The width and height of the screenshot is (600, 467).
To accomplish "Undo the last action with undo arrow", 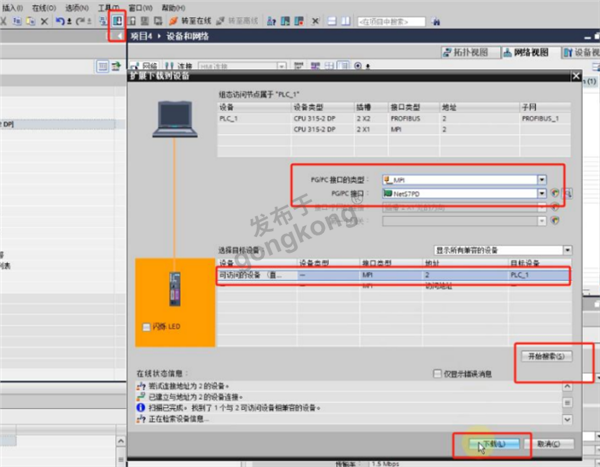I will 60,21.
